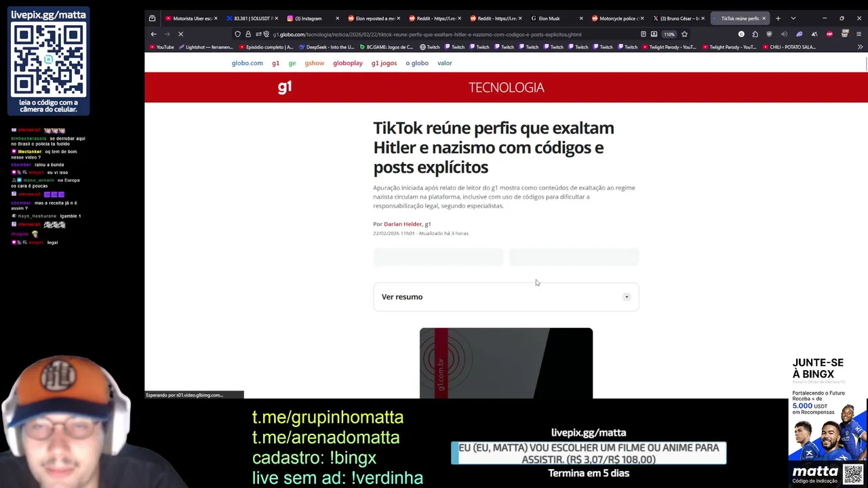Open 'Episódio completo' bookmark
The width and height of the screenshot is (868, 488).
(x=267, y=47)
